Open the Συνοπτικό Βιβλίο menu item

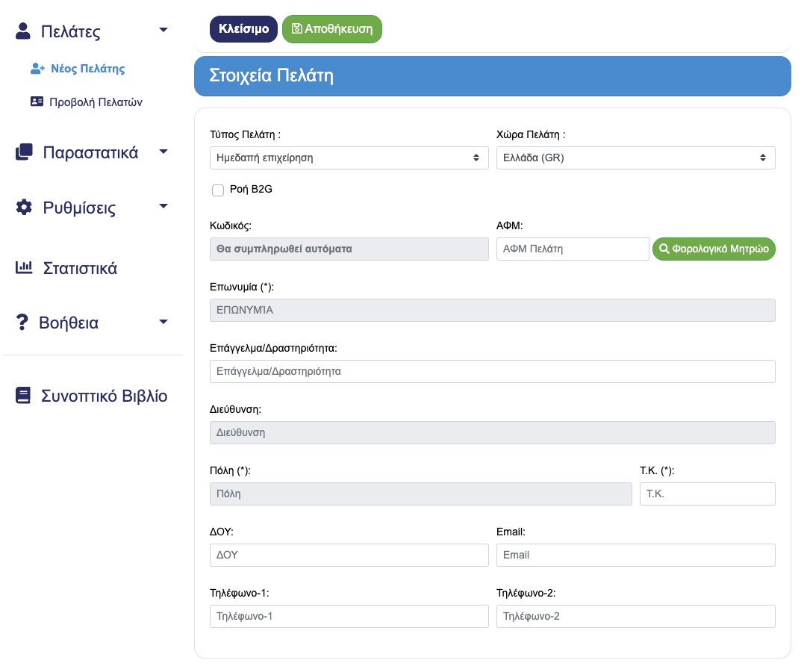pyautogui.click(x=104, y=396)
